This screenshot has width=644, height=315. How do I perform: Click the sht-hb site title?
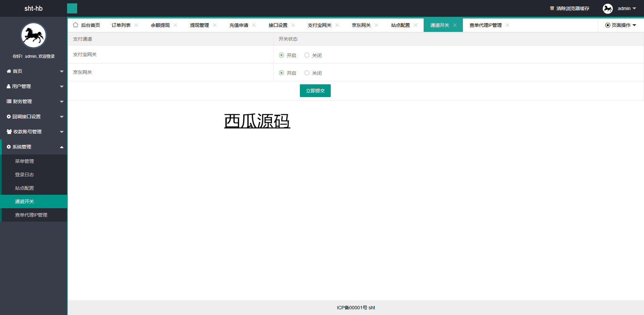[x=34, y=8]
